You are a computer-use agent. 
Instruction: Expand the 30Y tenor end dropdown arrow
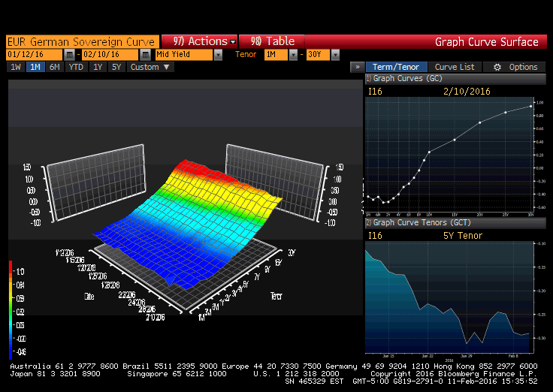pos(335,55)
